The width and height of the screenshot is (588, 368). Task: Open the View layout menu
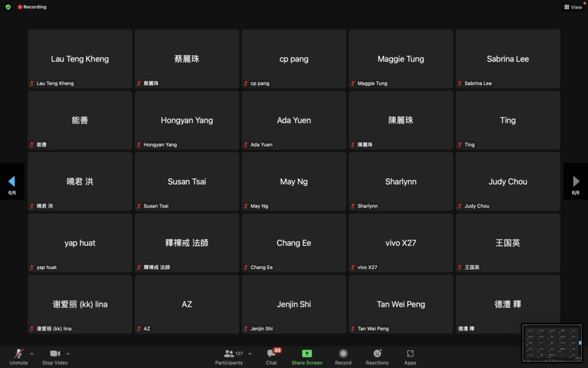coord(572,7)
